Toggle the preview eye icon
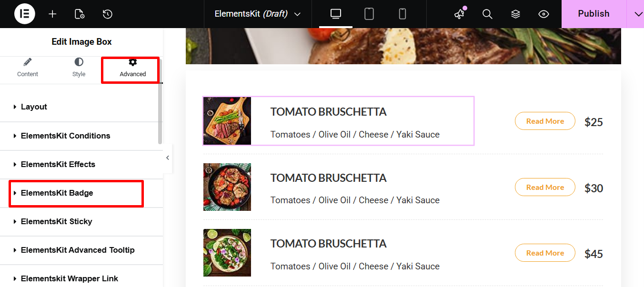Image resolution: width=644 pixels, height=287 pixels. (x=543, y=14)
